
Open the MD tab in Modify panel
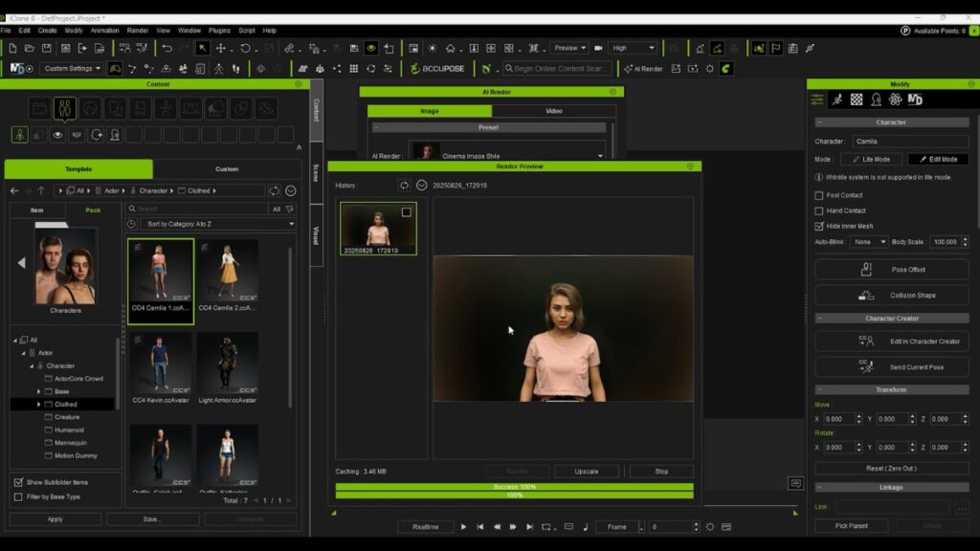pos(915,99)
